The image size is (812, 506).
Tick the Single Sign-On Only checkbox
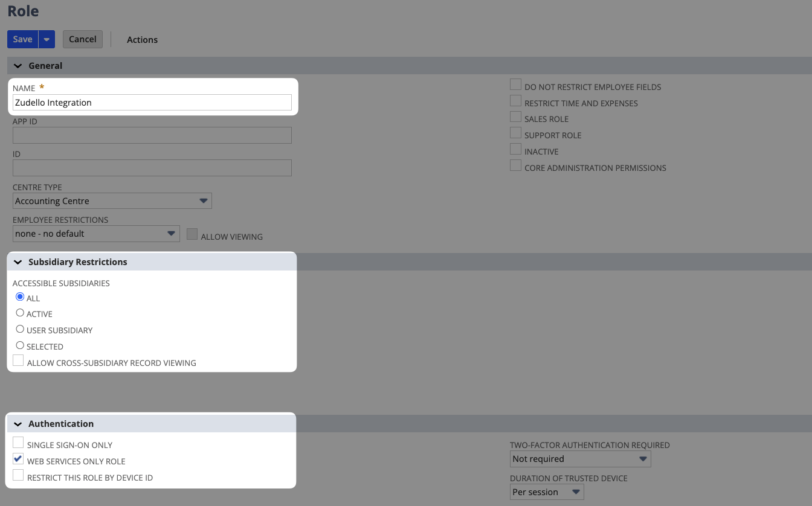18,443
